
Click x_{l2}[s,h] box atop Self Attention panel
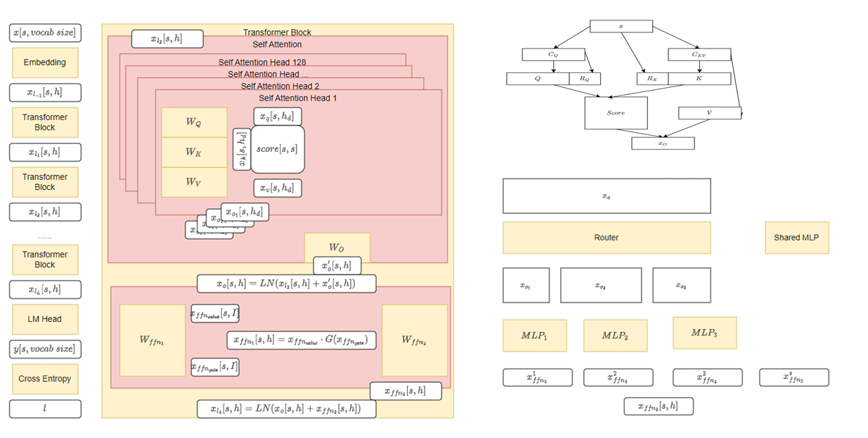coord(167,39)
